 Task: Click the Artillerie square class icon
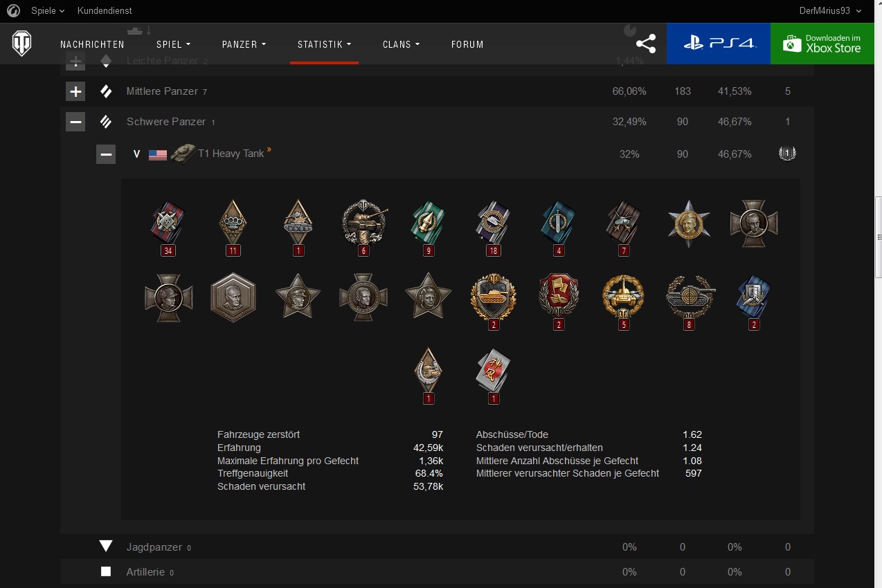coord(106,572)
